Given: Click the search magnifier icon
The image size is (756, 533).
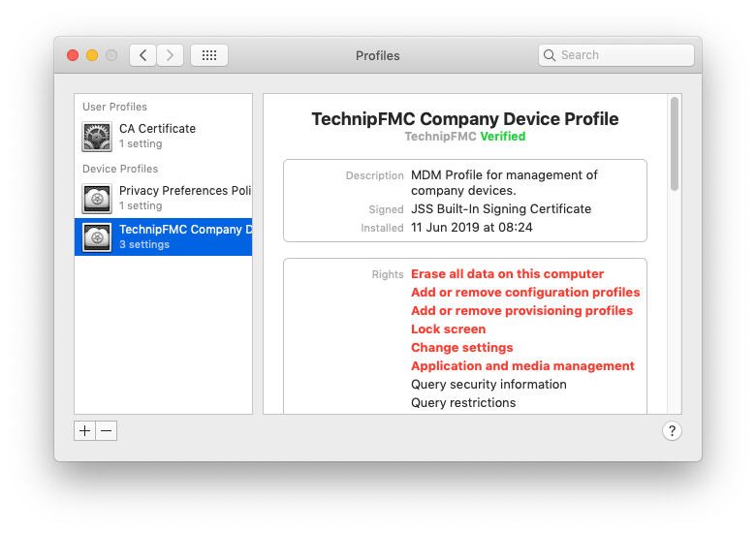Looking at the screenshot, I should point(550,55).
